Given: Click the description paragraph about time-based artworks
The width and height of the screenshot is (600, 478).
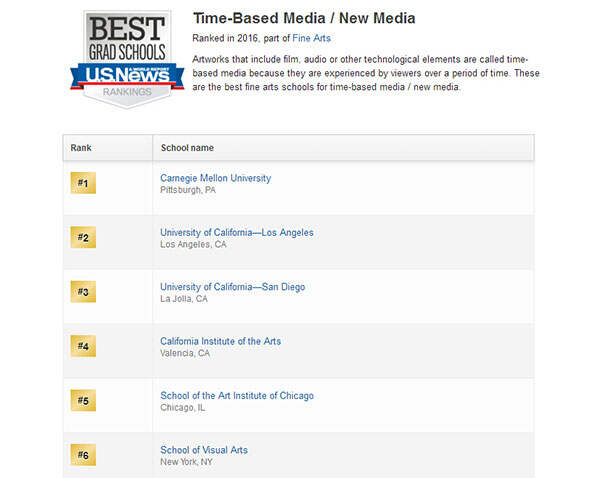Looking at the screenshot, I should click(x=366, y=73).
